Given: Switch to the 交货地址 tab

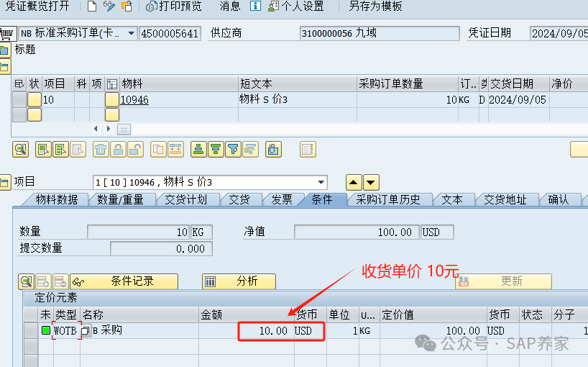Looking at the screenshot, I should tap(505, 199).
